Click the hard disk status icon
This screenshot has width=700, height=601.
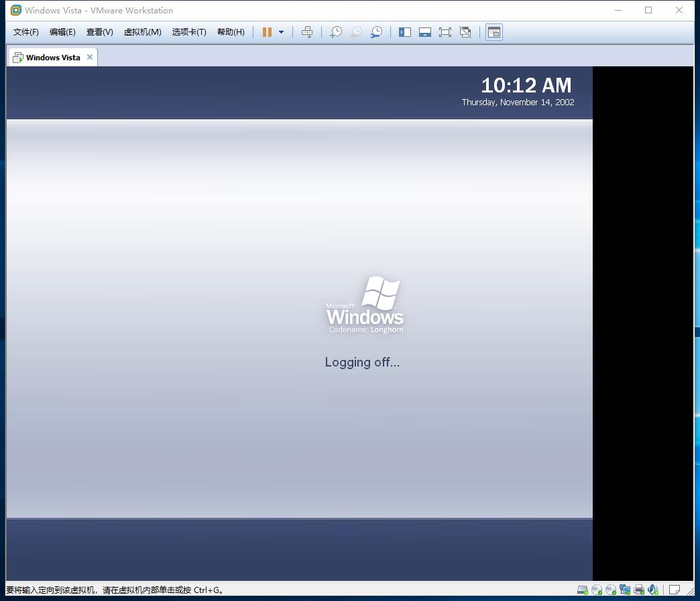coord(583,590)
